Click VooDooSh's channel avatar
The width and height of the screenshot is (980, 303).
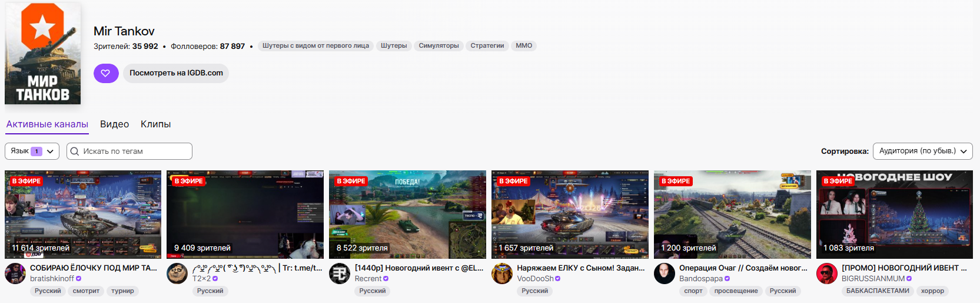(502, 274)
